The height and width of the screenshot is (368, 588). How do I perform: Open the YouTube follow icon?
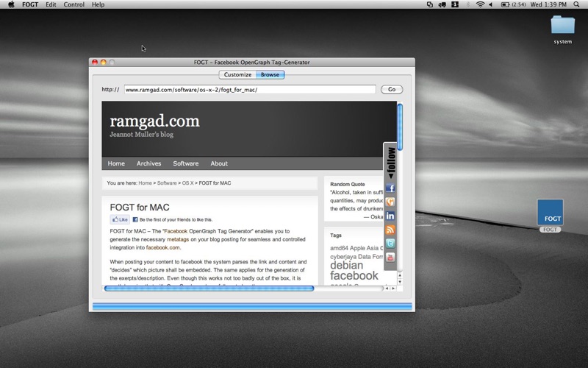(390, 258)
